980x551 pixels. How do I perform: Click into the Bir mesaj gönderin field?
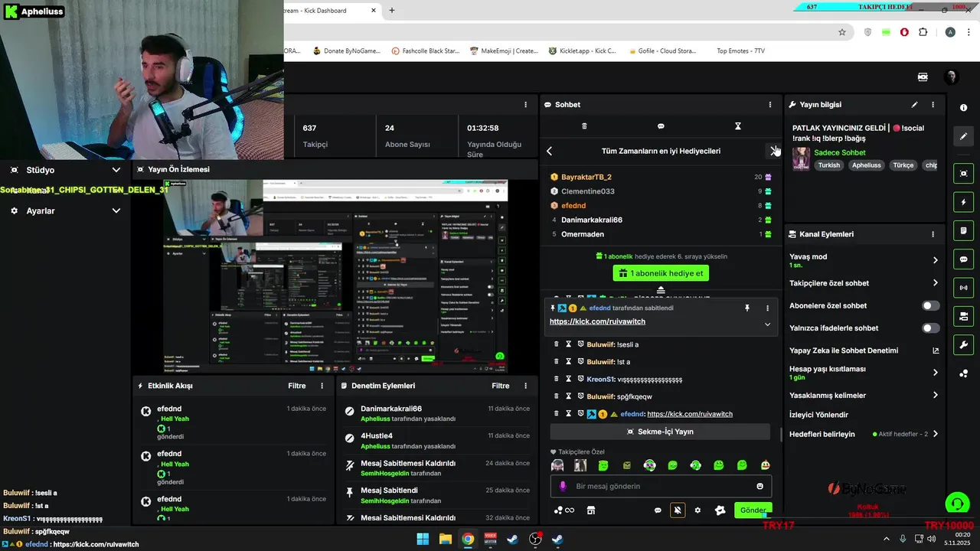(x=661, y=486)
